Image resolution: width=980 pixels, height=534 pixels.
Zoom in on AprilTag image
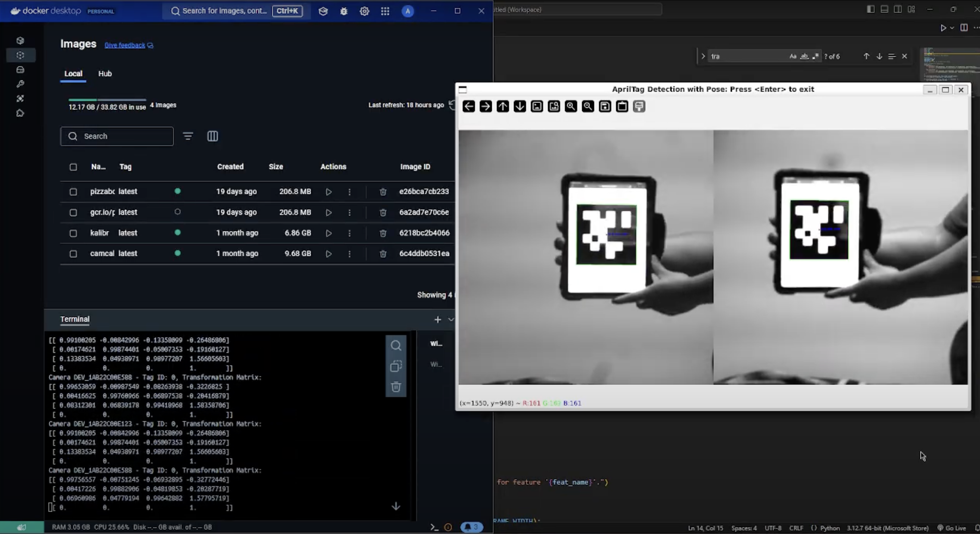(x=571, y=106)
